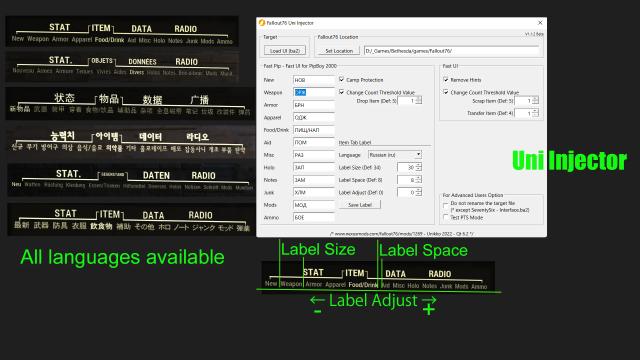Click the Load UI (ba2) button
Image resolution: width=640 pixels, height=360 pixels.
[285, 51]
